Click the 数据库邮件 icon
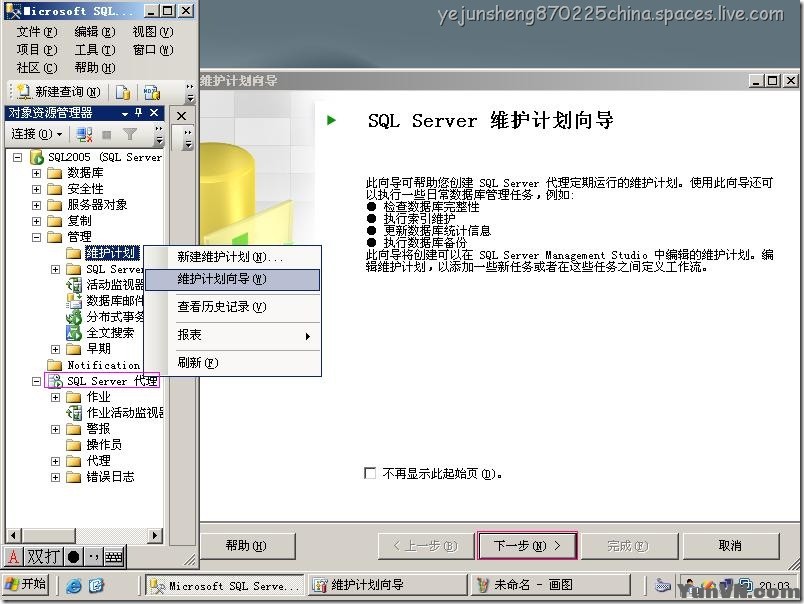Viewport: 804px width, 604px height. click(x=74, y=300)
